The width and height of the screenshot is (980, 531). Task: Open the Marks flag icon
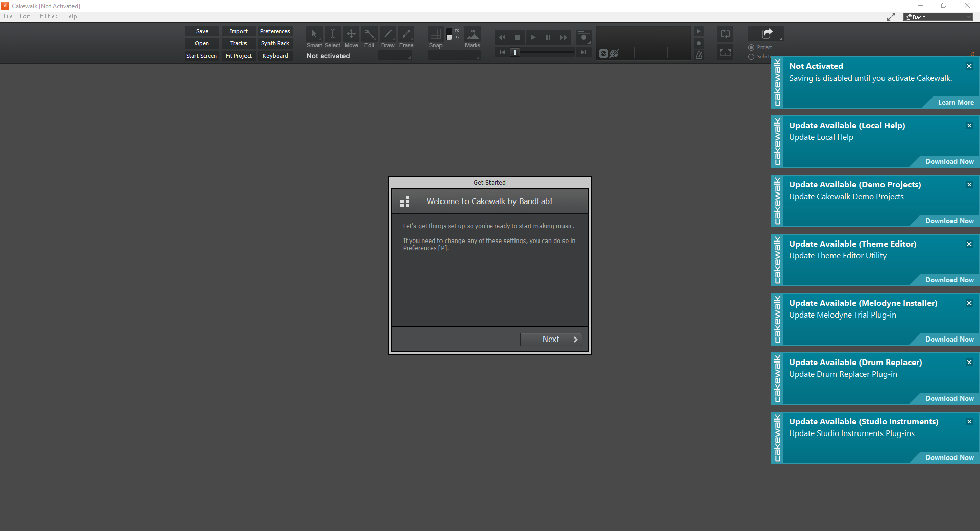pyautogui.click(x=473, y=34)
